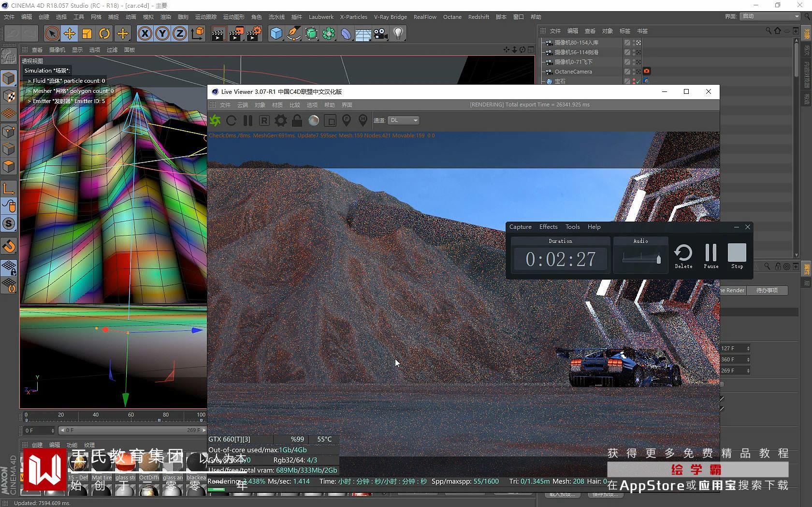Open the recorder's Effects menu
The width and height of the screenshot is (812, 507).
click(x=549, y=227)
